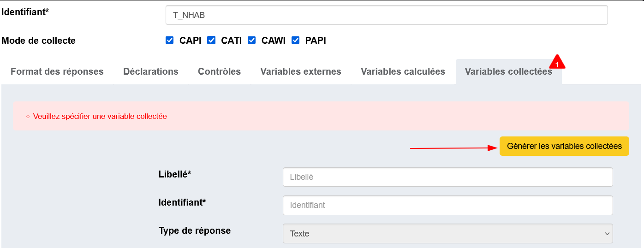Select the Variables externes tab
644x248 pixels.
(x=301, y=71)
